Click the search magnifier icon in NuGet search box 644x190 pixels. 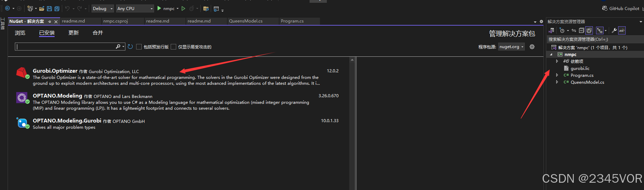coord(118,46)
